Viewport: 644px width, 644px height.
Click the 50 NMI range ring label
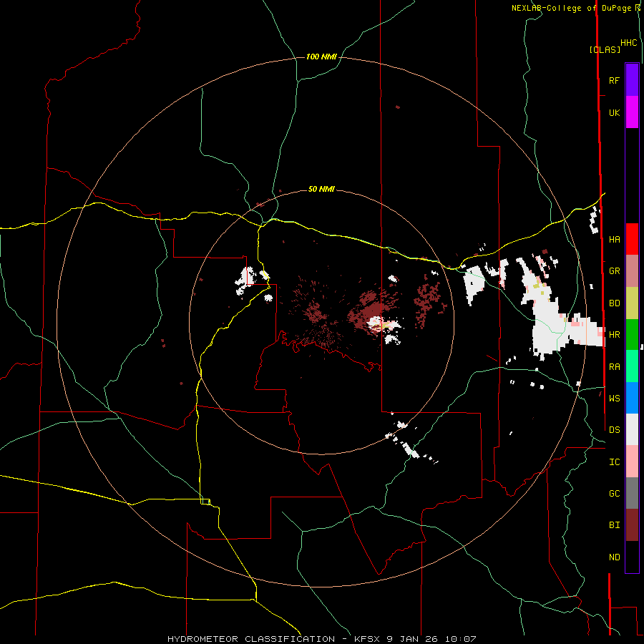click(x=321, y=189)
